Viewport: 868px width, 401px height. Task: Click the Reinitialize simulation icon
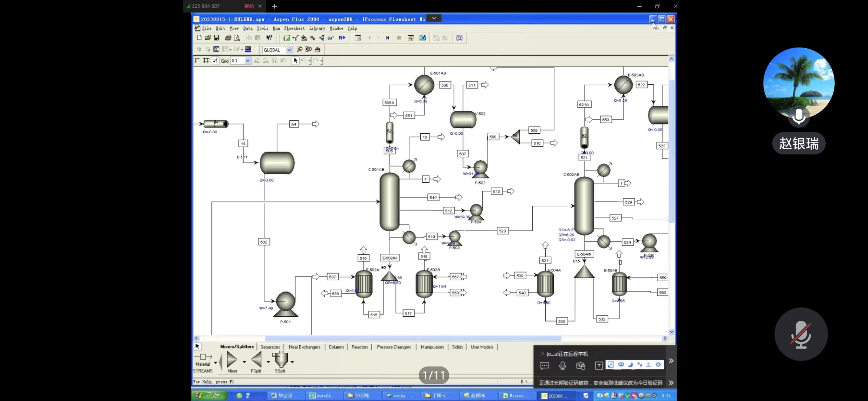pos(387,38)
